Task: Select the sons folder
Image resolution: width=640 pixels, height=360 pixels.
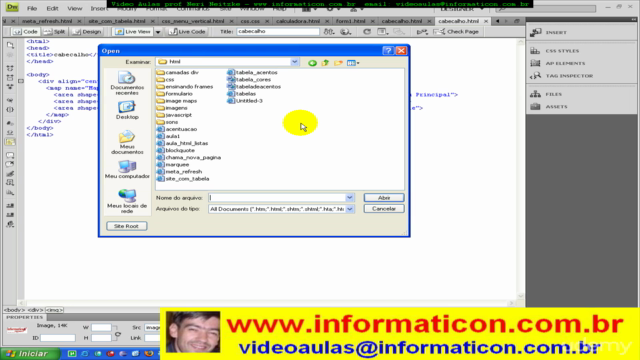Action: (x=168, y=122)
